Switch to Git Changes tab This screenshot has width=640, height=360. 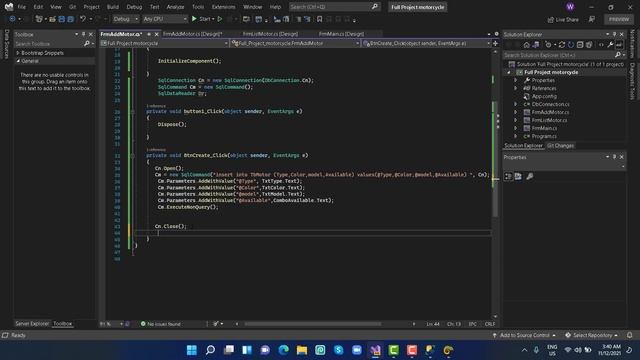[x=560, y=145]
